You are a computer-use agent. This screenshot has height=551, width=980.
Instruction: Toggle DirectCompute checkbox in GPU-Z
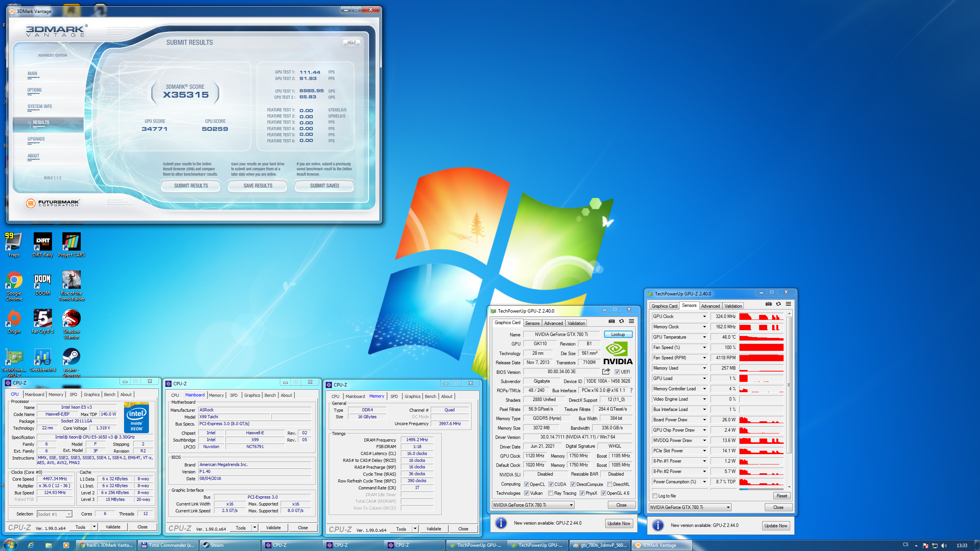[x=573, y=484]
